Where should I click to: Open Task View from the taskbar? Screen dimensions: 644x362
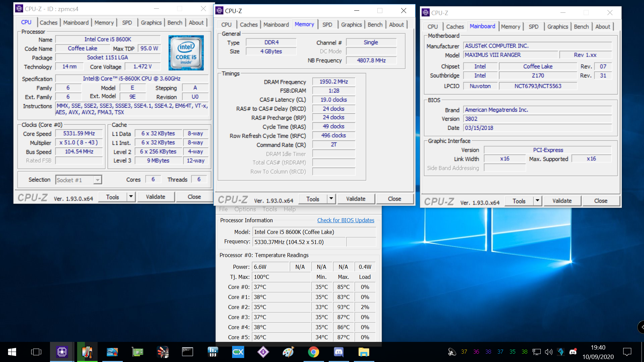pos(36,352)
